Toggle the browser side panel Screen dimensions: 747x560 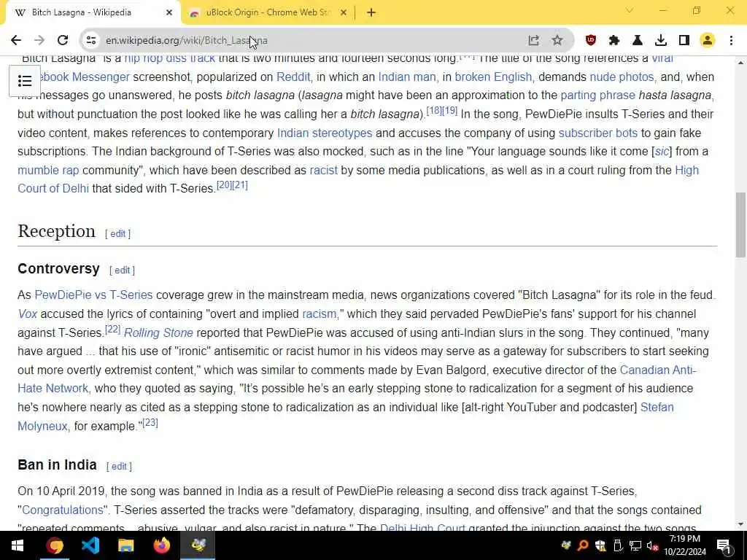(x=684, y=41)
